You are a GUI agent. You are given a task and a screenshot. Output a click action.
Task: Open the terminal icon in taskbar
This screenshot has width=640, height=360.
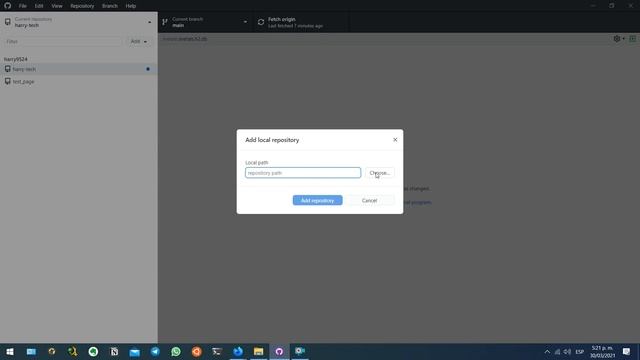pyautogui.click(x=217, y=351)
